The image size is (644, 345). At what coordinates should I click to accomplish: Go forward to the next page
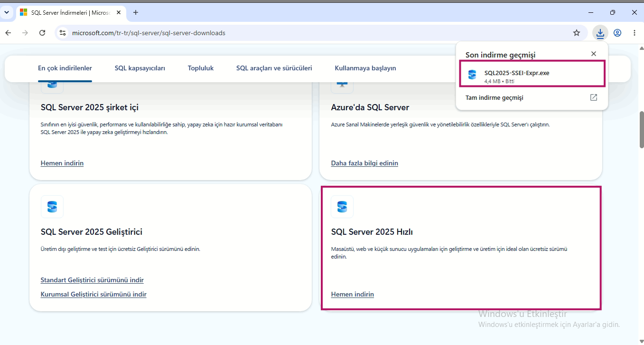point(25,33)
